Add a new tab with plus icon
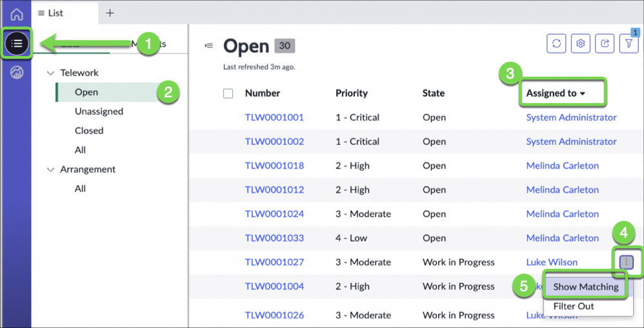644x328 pixels. tap(110, 13)
